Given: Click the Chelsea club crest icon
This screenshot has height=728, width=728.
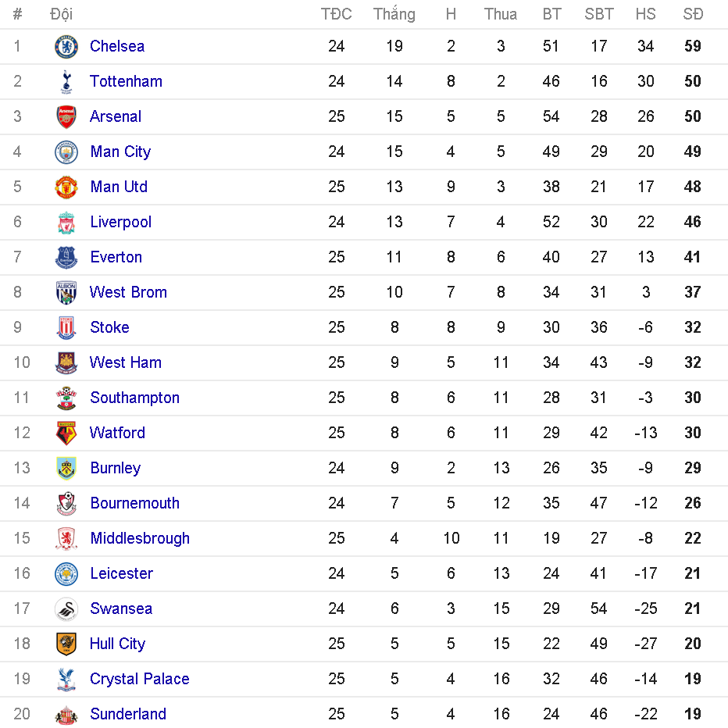Looking at the screenshot, I should pos(66,47).
